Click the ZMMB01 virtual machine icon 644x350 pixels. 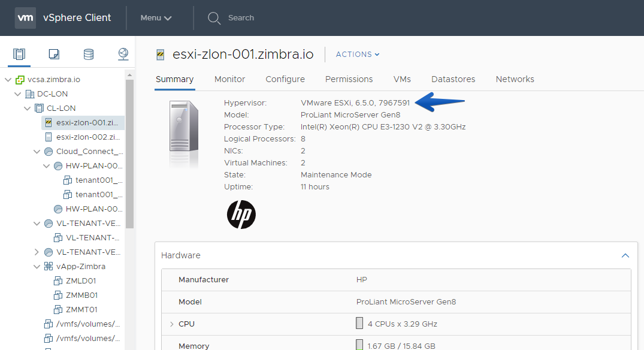[x=58, y=295]
